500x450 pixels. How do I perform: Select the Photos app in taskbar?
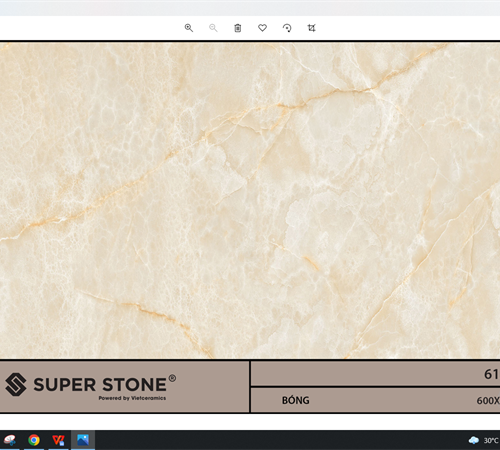[83, 440]
